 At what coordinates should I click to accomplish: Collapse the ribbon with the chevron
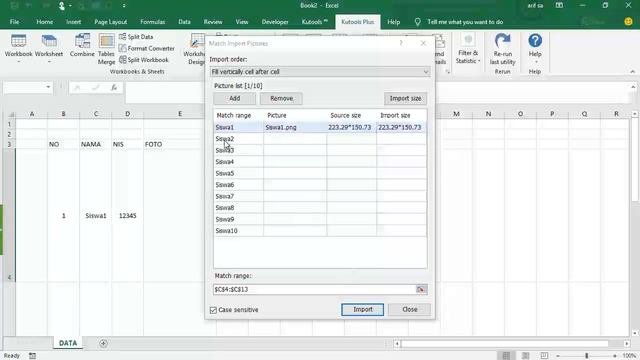point(633,71)
